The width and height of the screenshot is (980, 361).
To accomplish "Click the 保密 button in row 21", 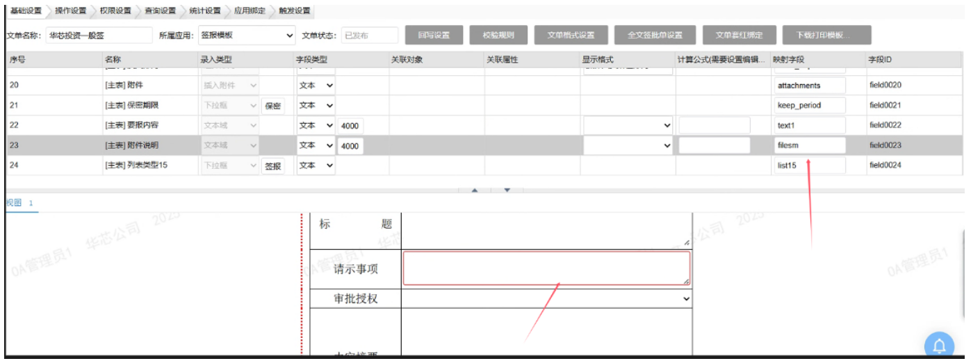I will [x=272, y=106].
